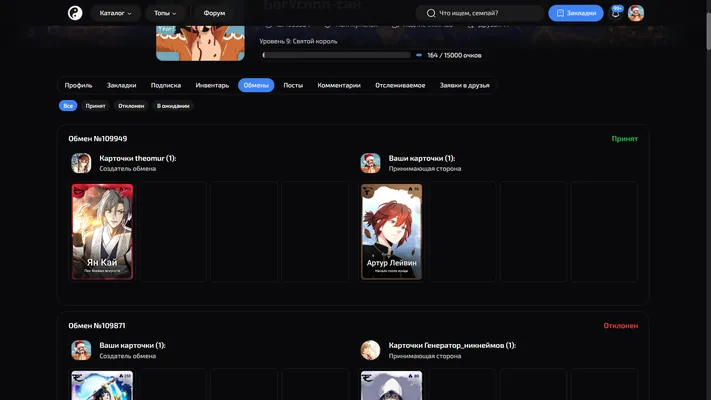Screen dimensions: 711x400
Task: Switch to the Закладки profile tab
Action: coord(122,85)
